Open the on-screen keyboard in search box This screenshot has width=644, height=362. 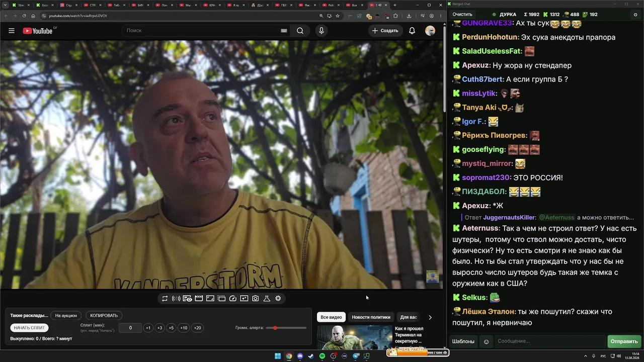coord(284,31)
